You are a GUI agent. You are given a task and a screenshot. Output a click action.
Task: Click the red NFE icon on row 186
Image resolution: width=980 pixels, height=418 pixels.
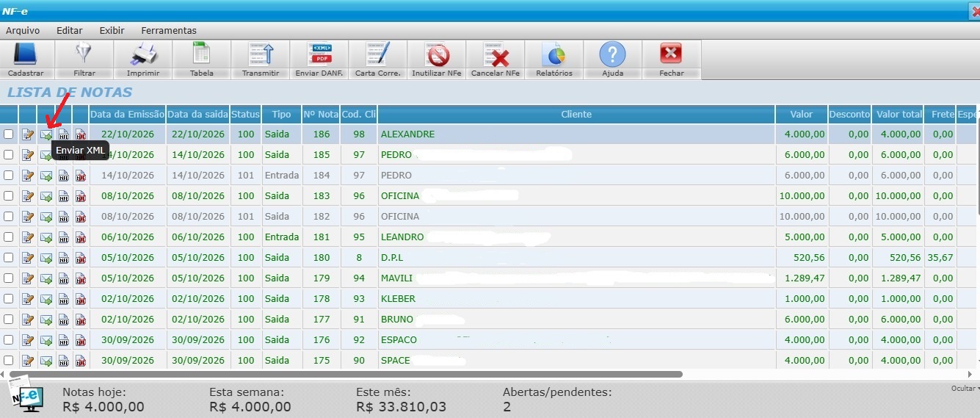pos(81,134)
